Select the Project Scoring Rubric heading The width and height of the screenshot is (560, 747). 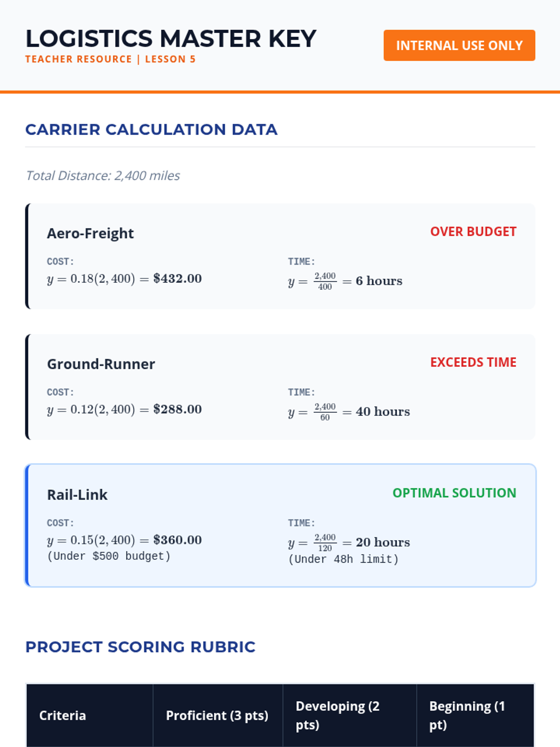(140, 647)
